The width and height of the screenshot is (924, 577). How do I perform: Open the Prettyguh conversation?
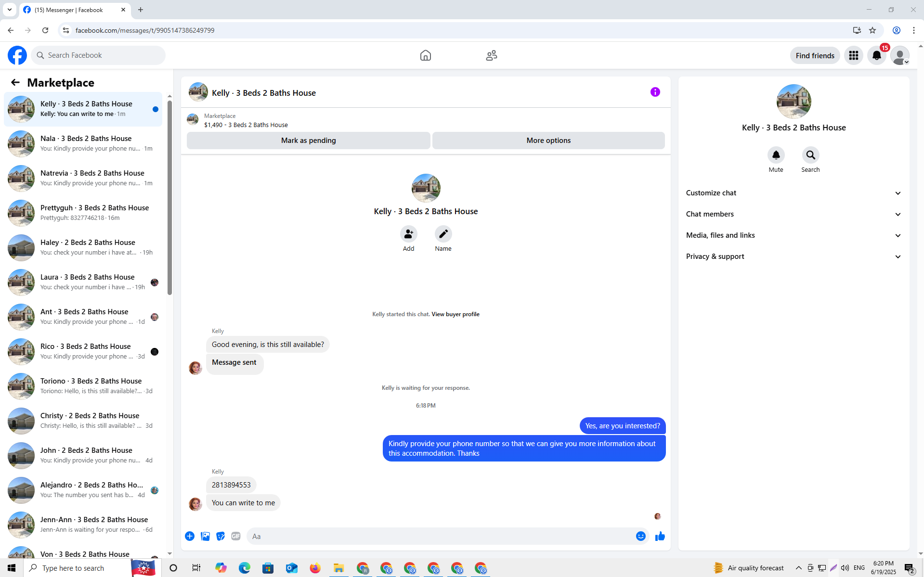(x=83, y=213)
